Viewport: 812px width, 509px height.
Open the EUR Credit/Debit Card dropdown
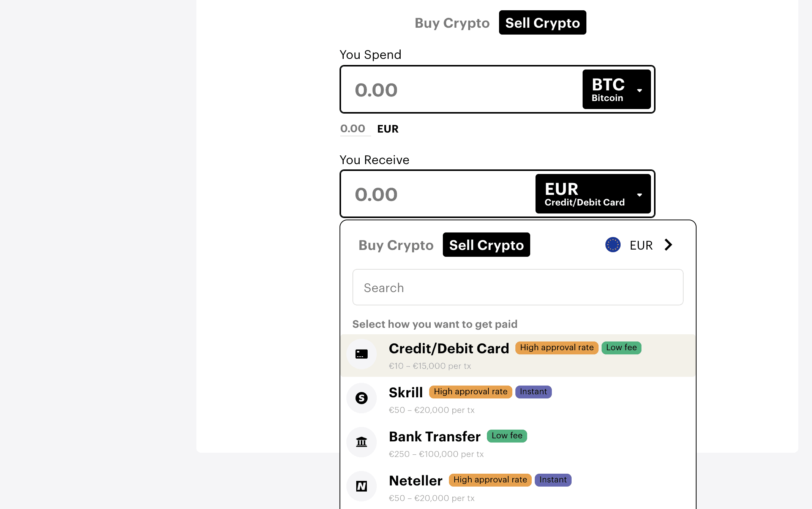pyautogui.click(x=593, y=194)
